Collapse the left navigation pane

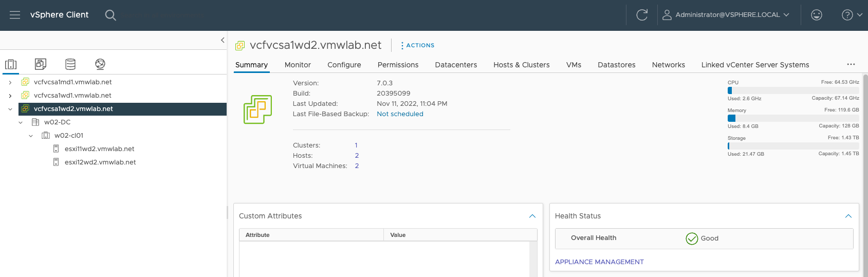point(223,40)
